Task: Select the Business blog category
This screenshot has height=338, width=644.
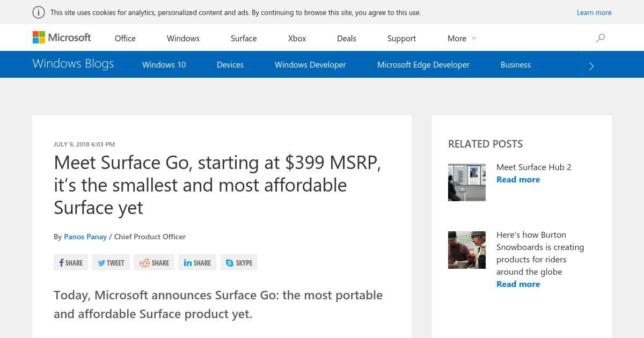Action: pos(516,64)
